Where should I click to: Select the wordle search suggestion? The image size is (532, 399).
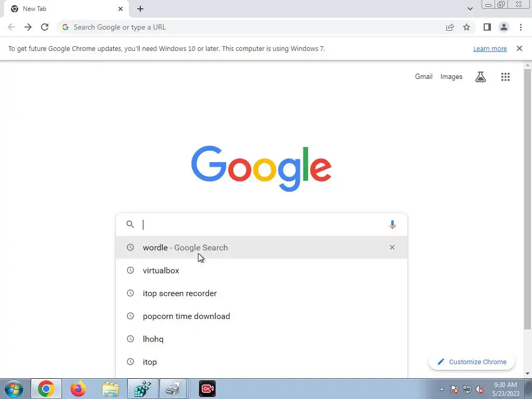(x=261, y=247)
